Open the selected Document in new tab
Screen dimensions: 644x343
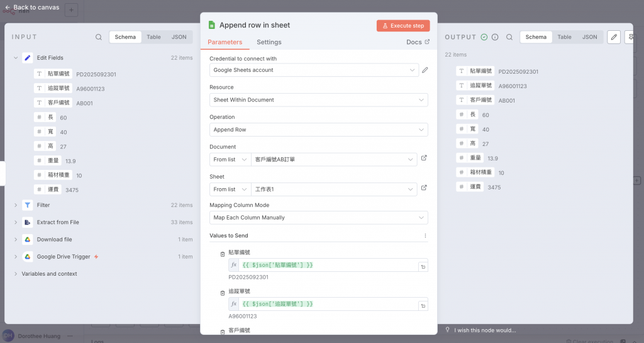(424, 158)
